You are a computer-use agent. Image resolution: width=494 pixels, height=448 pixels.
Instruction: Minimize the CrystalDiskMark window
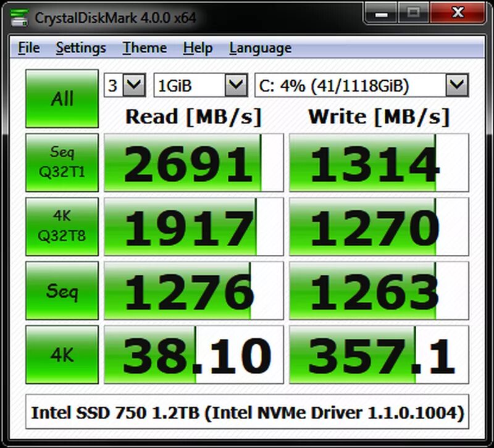tap(382, 14)
